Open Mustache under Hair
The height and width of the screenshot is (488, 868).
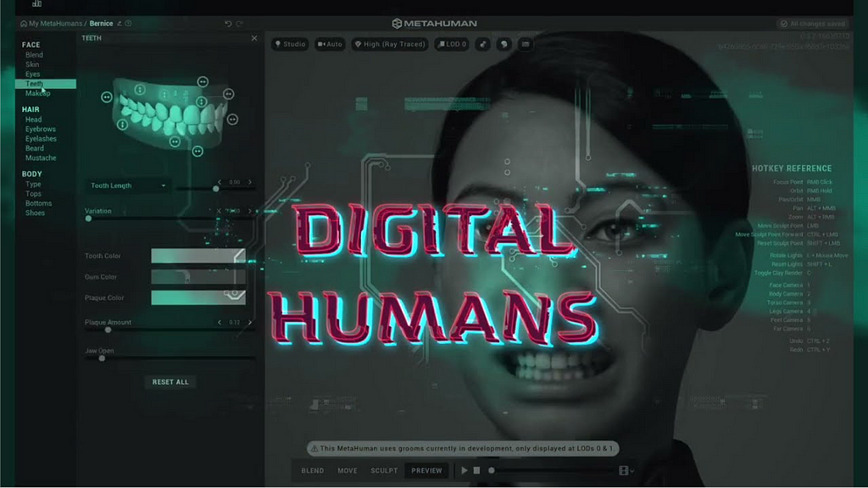[x=41, y=158]
